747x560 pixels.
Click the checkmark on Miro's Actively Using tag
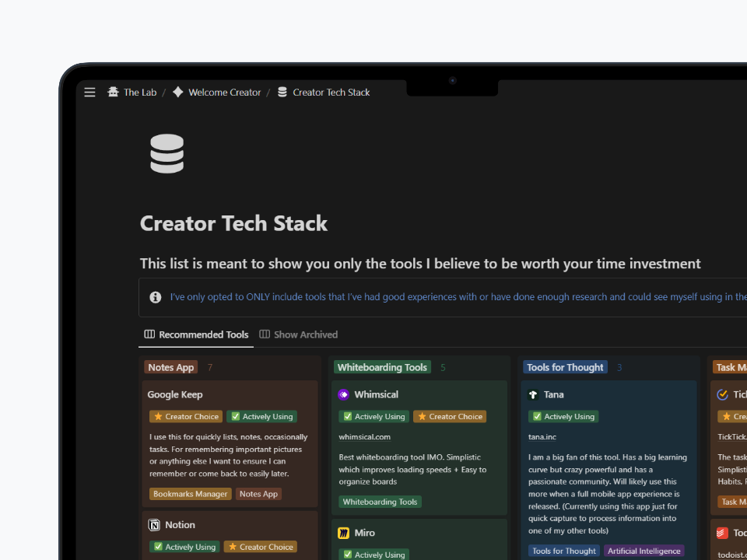pyautogui.click(x=348, y=555)
